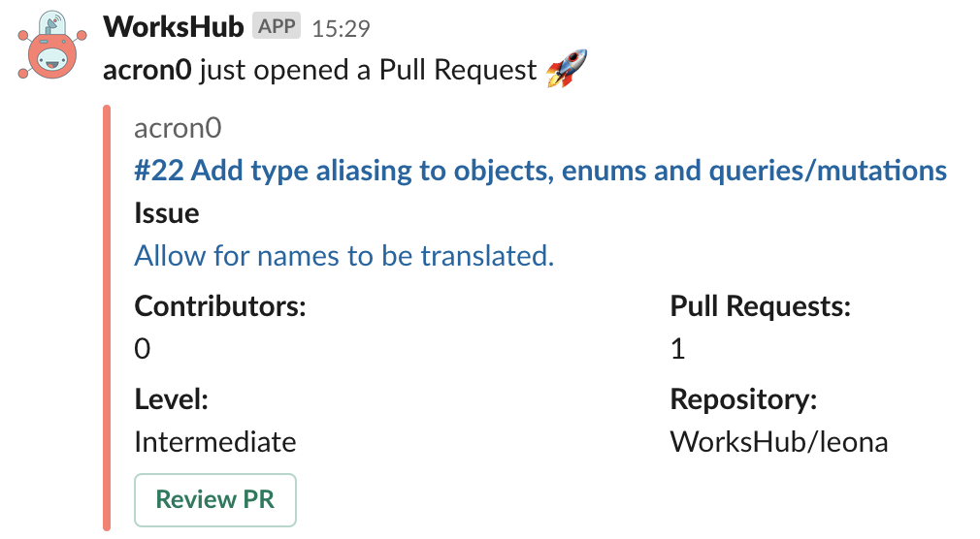
Task: Click the Pull Requests value 1
Action: [x=677, y=348]
